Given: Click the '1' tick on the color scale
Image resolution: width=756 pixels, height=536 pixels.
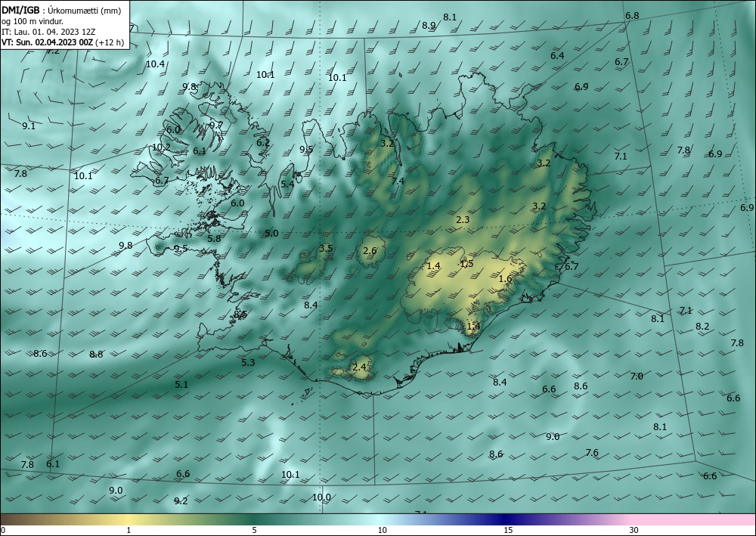Looking at the screenshot, I should (x=129, y=530).
